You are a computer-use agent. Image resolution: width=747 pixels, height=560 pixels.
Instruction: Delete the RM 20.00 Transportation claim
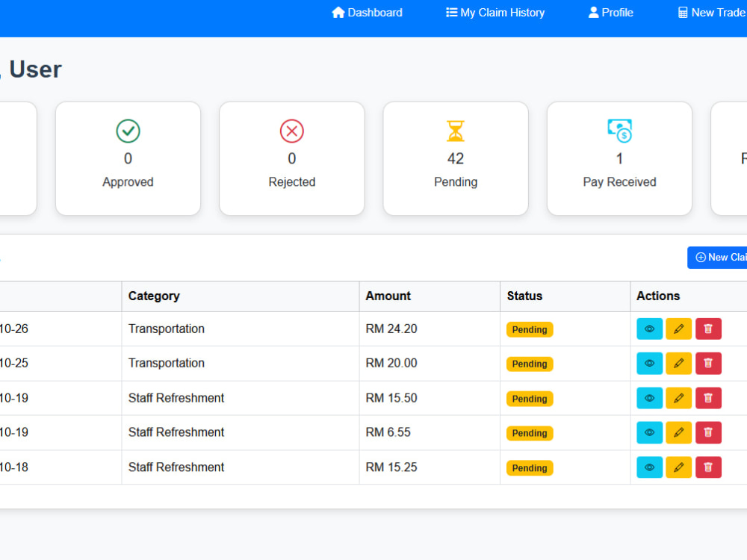click(x=708, y=364)
